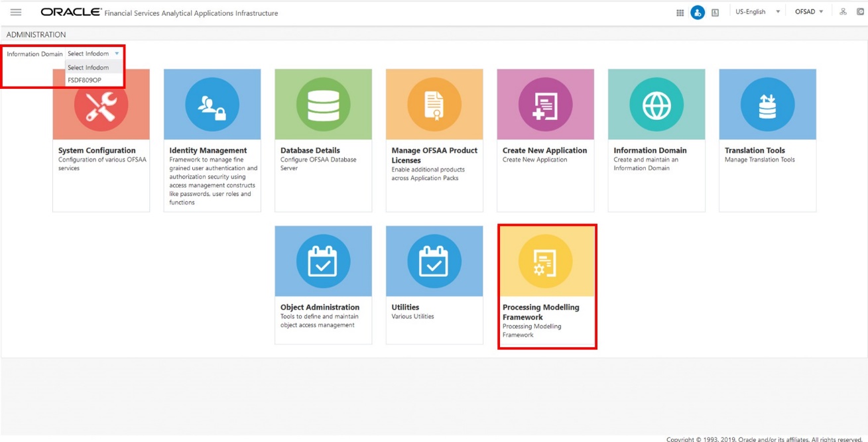Click the Utilities calendar-check icon
The width and height of the screenshot is (868, 442).
click(x=434, y=262)
